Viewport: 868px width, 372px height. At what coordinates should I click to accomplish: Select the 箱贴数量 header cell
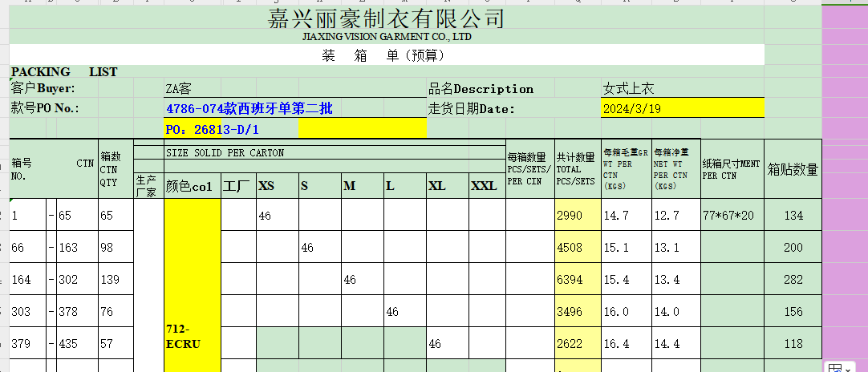793,169
